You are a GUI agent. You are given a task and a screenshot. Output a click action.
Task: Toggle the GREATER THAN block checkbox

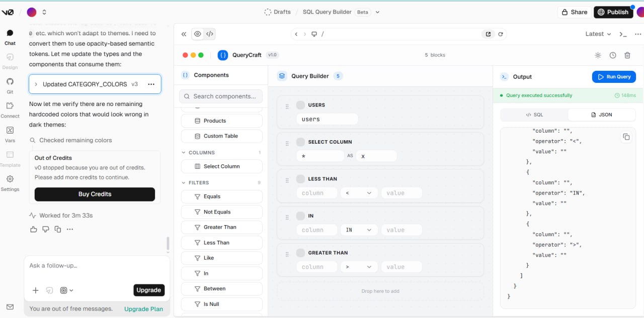300,253
